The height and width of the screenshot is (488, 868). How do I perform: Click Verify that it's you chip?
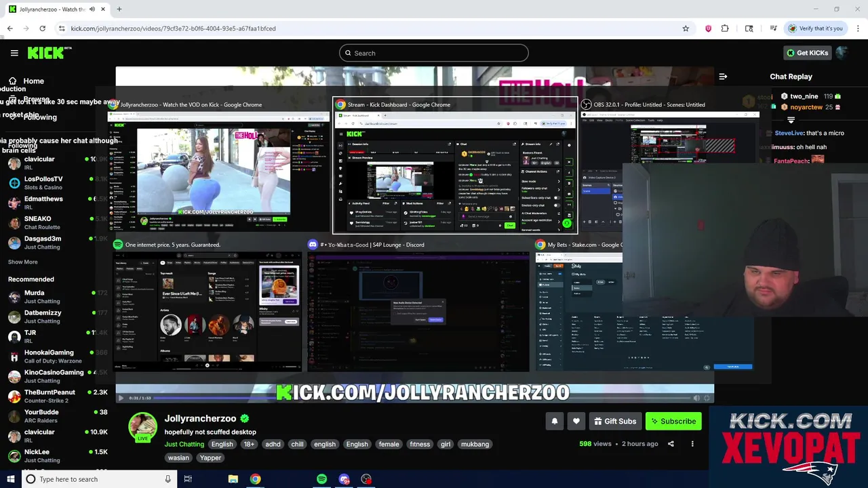[x=815, y=28]
